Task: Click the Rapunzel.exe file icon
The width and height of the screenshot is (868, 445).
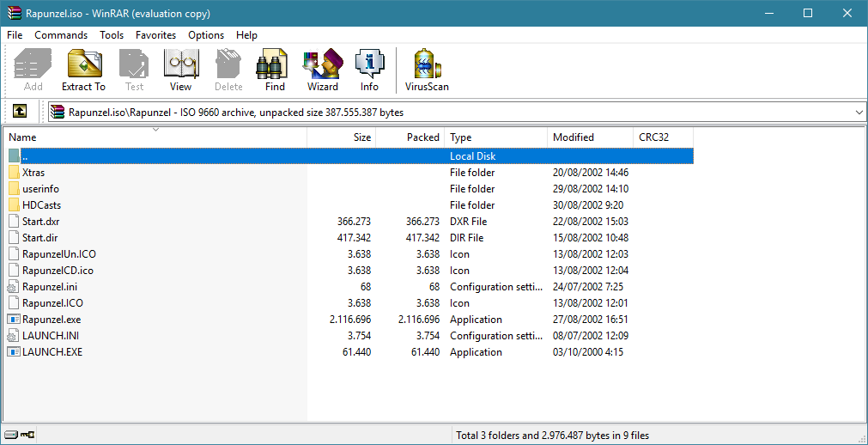Action: [x=13, y=320]
